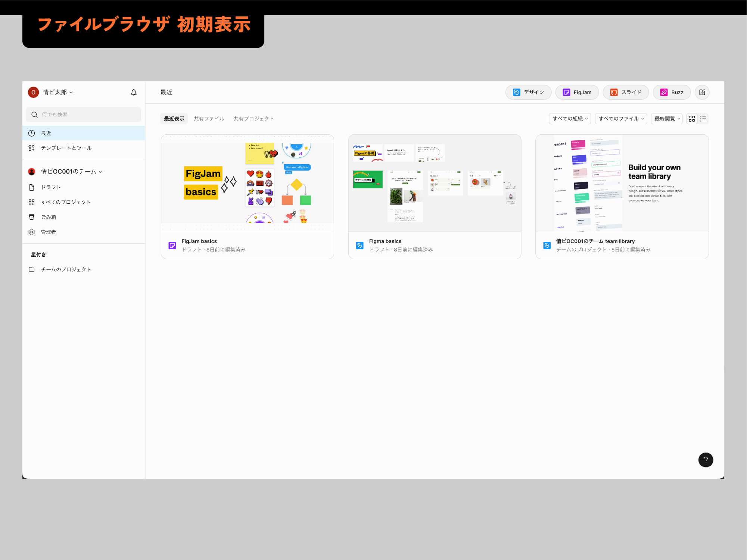Image resolution: width=747 pixels, height=560 pixels.
Task: Expand the 情ピOC001のチーム team switcher
Action: tap(72, 172)
